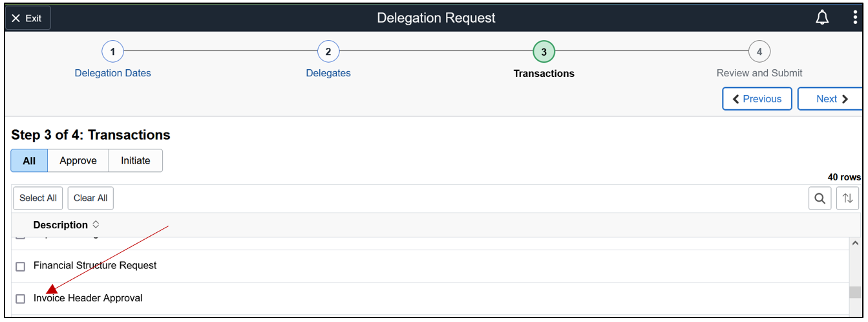Open the three-dot actions menu
Viewport: 868px width, 322px height.
pos(855,18)
